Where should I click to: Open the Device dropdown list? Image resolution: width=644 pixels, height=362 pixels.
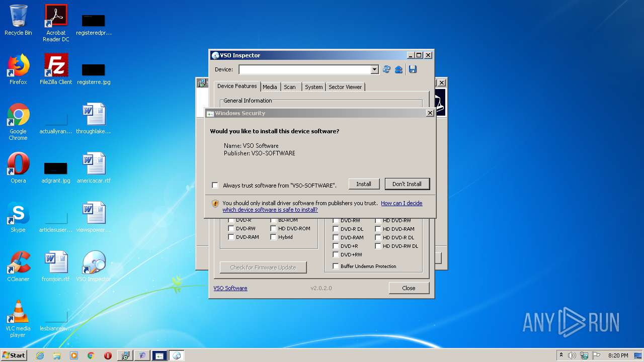(374, 69)
